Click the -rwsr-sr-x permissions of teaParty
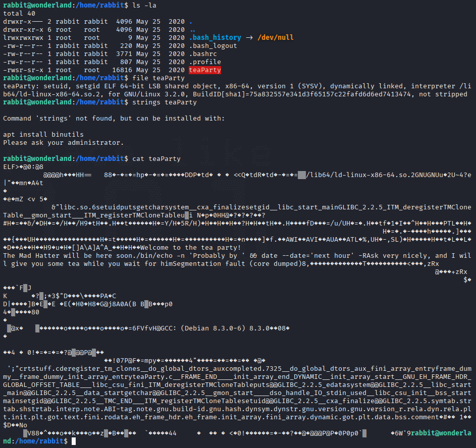This screenshot has width=476, height=448. (23, 70)
